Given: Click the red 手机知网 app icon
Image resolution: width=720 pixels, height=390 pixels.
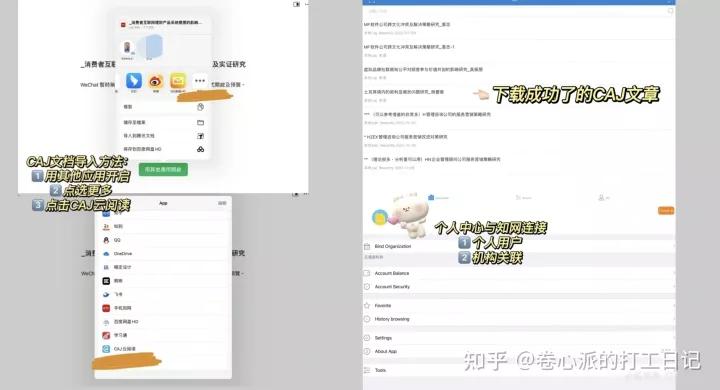Looking at the screenshot, I should tap(106, 308).
